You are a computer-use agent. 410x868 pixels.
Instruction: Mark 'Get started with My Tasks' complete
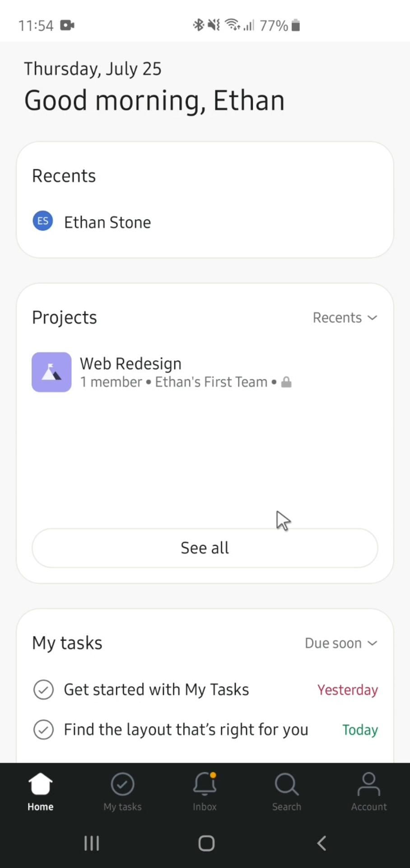[x=44, y=690]
